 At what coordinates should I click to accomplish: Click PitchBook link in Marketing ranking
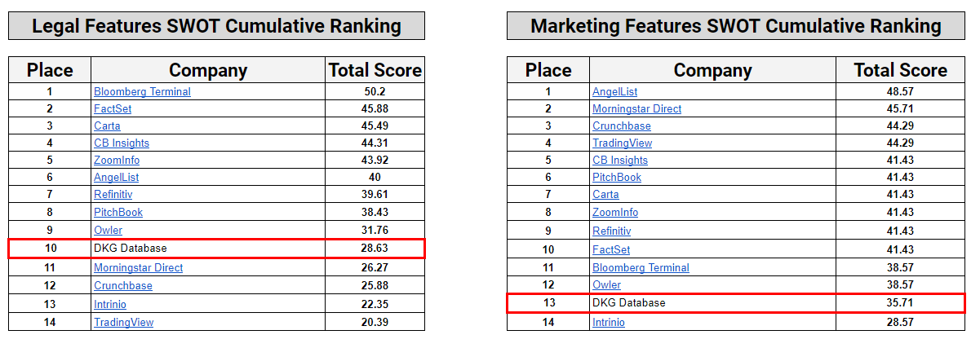(x=616, y=178)
